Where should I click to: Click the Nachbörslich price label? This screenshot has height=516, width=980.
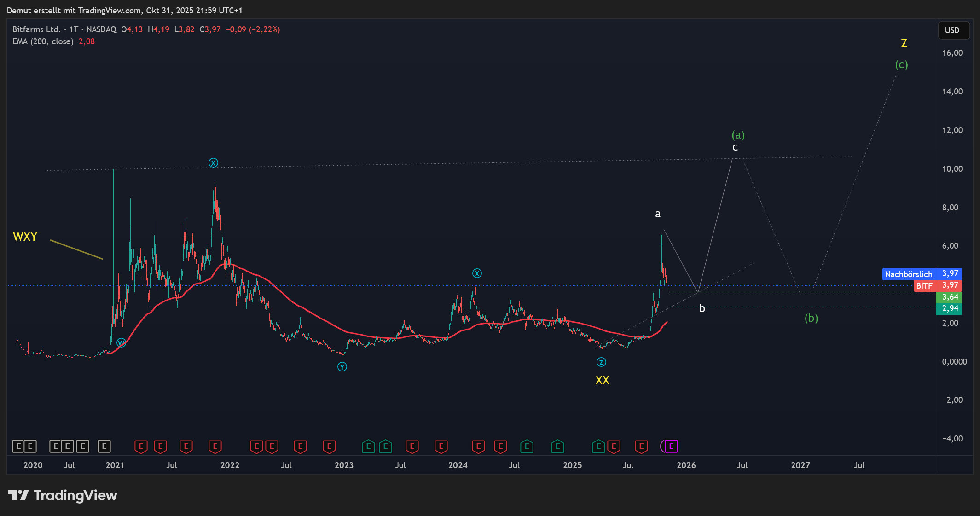click(x=908, y=274)
